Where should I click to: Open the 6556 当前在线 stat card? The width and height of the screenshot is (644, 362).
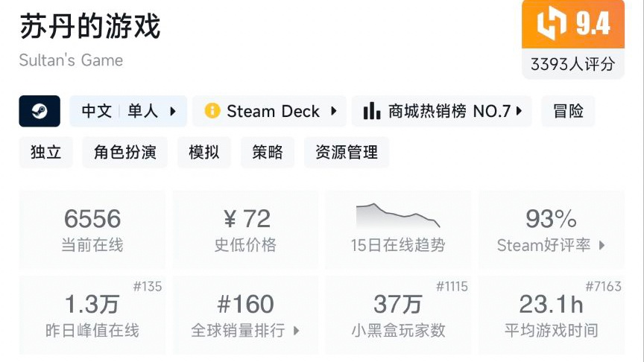coord(92,229)
